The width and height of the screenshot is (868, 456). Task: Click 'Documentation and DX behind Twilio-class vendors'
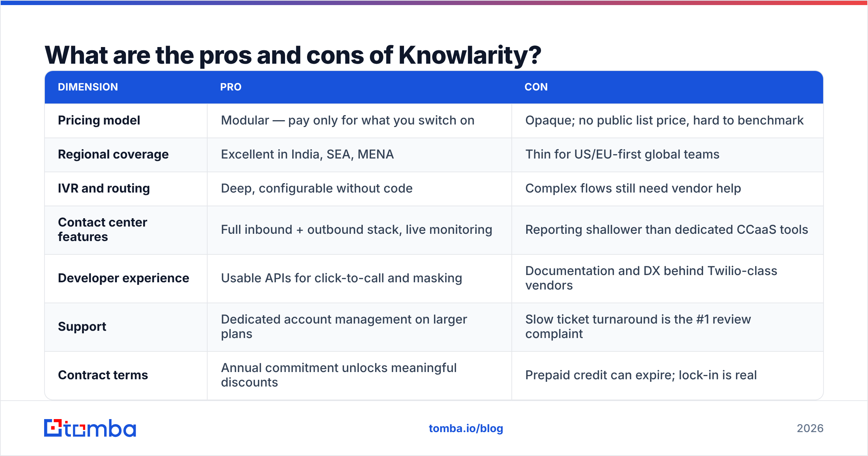point(651,278)
